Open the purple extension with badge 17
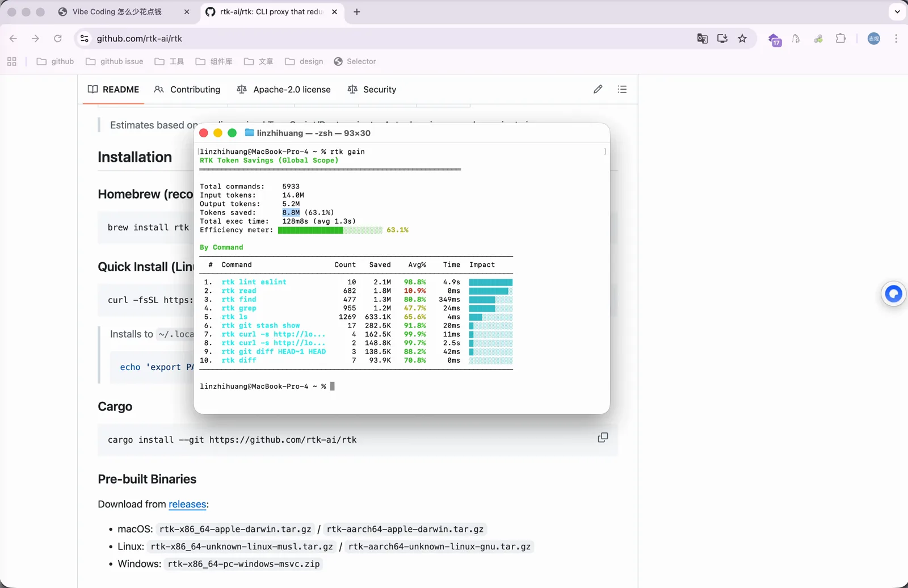Image resolution: width=908 pixels, height=588 pixels. (775, 39)
